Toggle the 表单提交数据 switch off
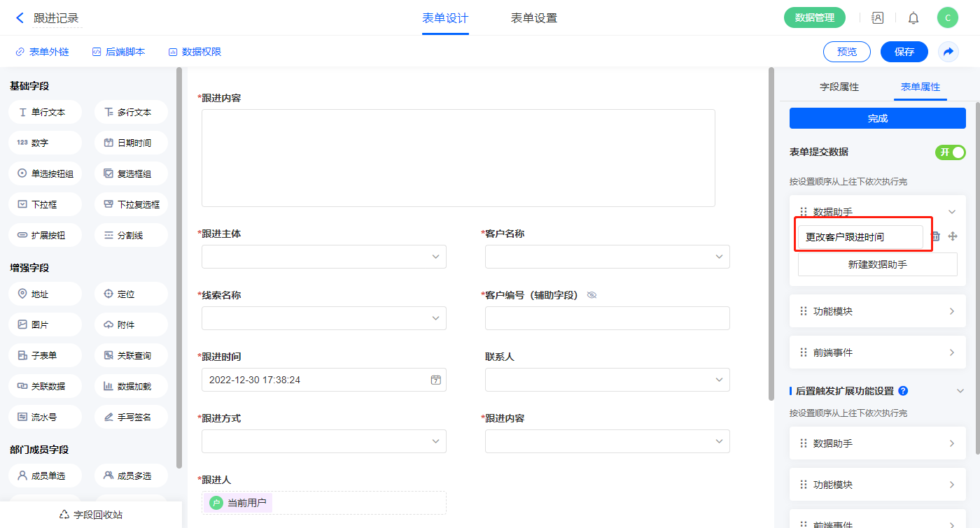Screen dimensions: 980x528 pos(950,152)
